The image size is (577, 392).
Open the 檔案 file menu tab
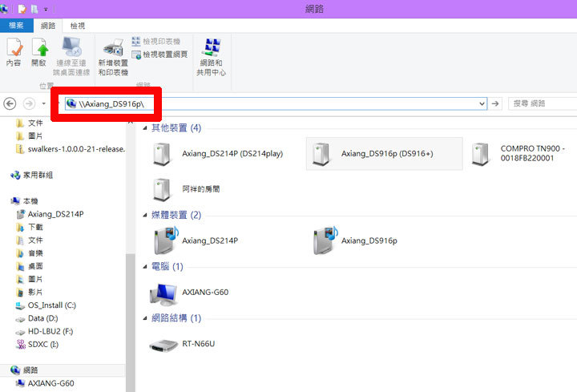[16, 26]
